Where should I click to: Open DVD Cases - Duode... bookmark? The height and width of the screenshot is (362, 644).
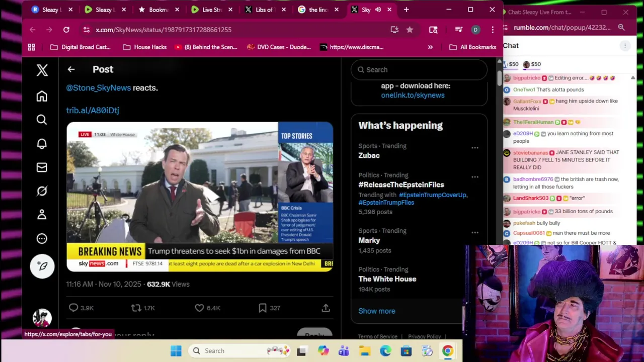point(279,47)
